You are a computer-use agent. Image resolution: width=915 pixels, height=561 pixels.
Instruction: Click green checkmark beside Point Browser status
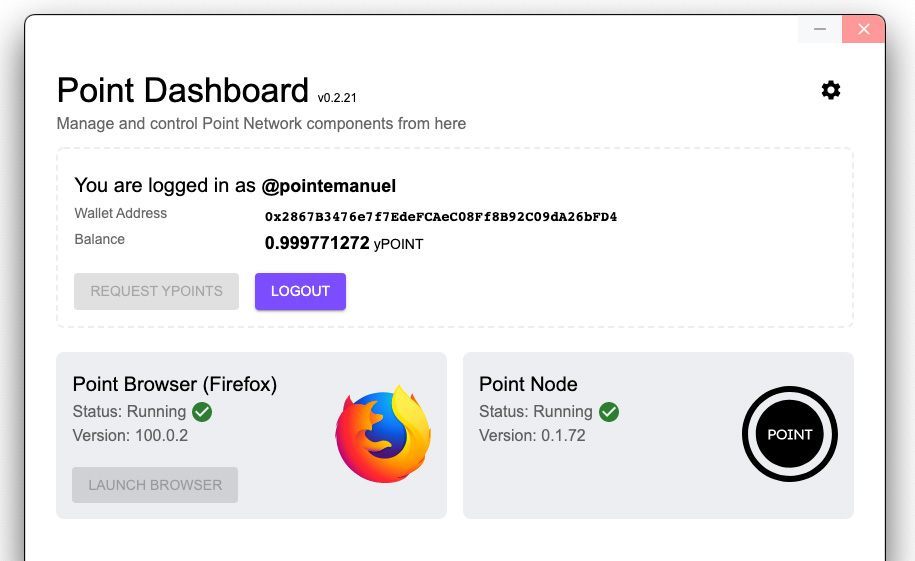click(x=202, y=411)
